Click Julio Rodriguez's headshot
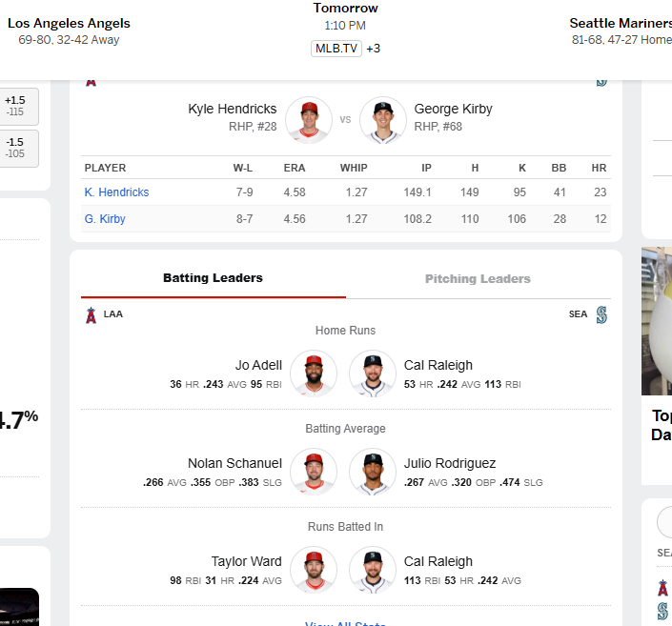 373,472
